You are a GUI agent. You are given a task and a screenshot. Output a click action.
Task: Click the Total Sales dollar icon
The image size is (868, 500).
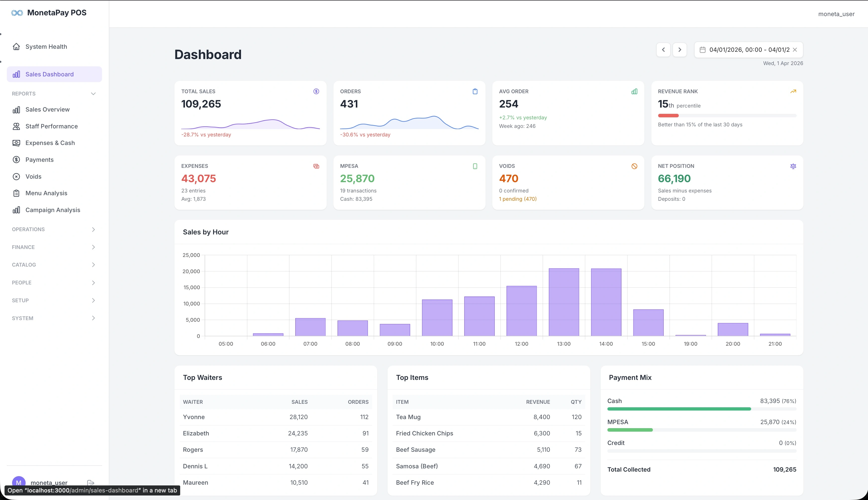[x=316, y=91]
